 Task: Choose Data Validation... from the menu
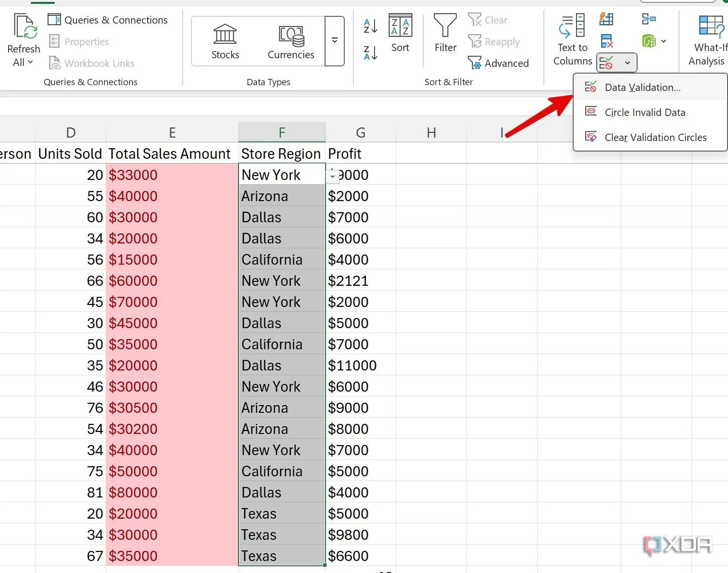click(642, 87)
